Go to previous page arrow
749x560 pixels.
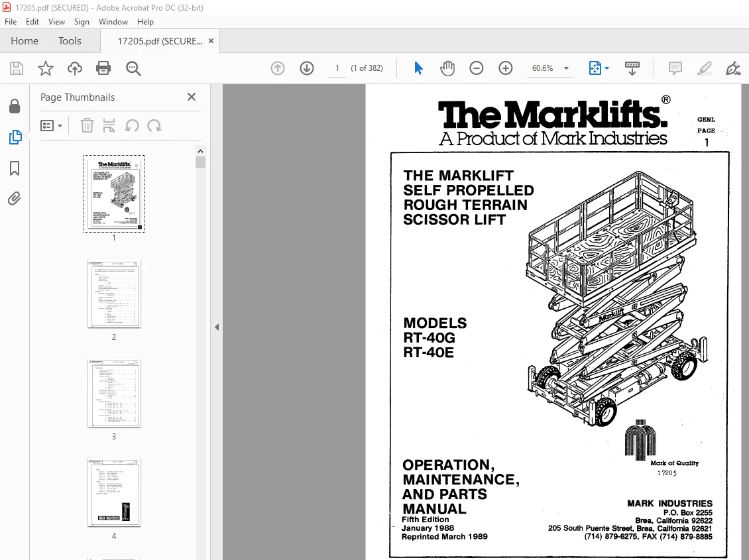point(278,68)
